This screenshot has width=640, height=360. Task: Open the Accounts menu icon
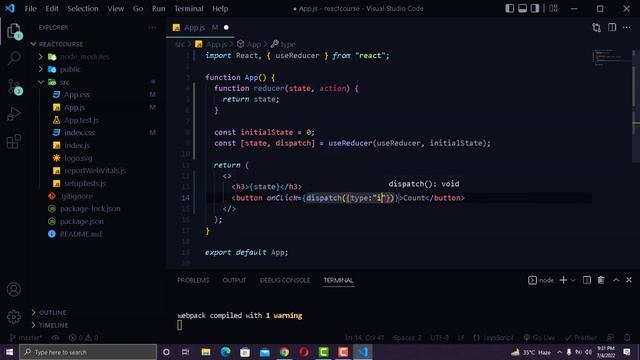[x=14, y=289]
